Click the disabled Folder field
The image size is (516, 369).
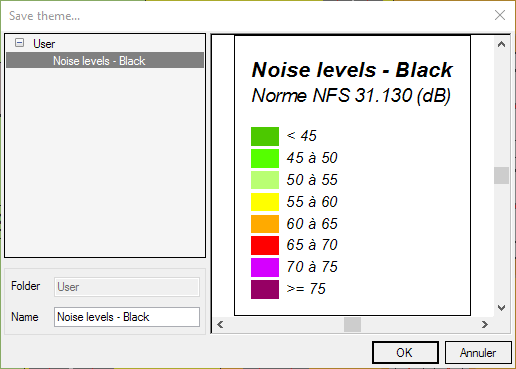click(127, 287)
